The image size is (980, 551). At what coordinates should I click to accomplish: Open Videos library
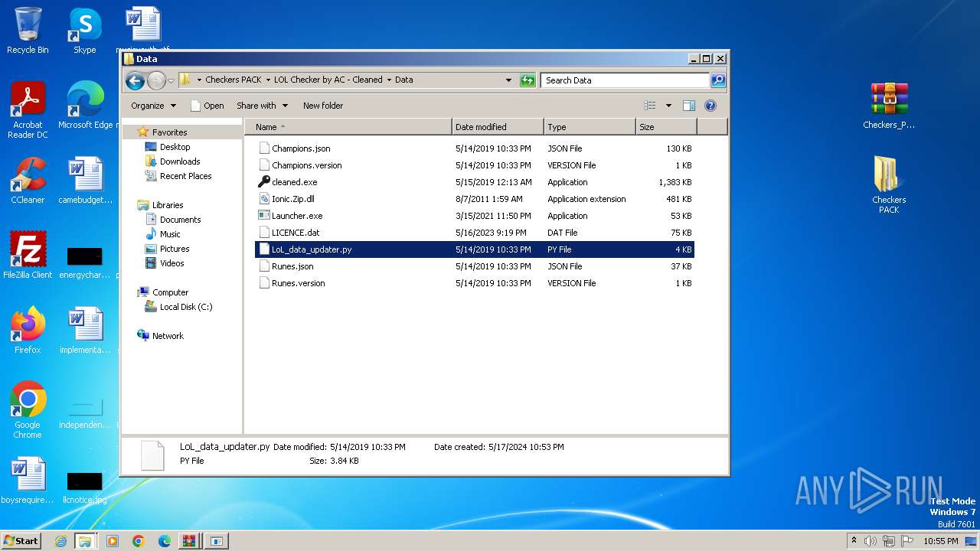coord(171,263)
